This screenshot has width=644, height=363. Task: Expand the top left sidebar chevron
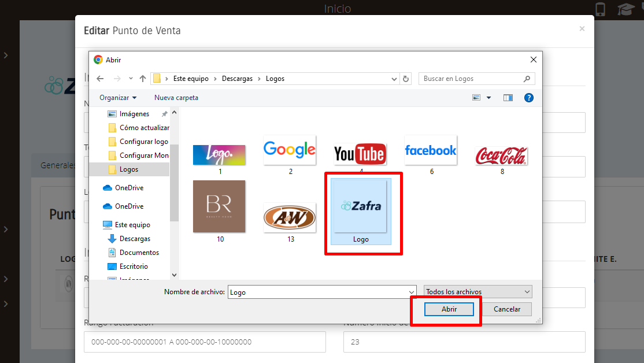click(6, 55)
